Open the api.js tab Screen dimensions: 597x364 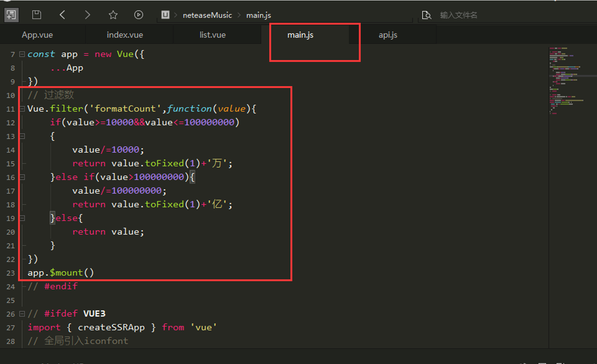[388, 35]
